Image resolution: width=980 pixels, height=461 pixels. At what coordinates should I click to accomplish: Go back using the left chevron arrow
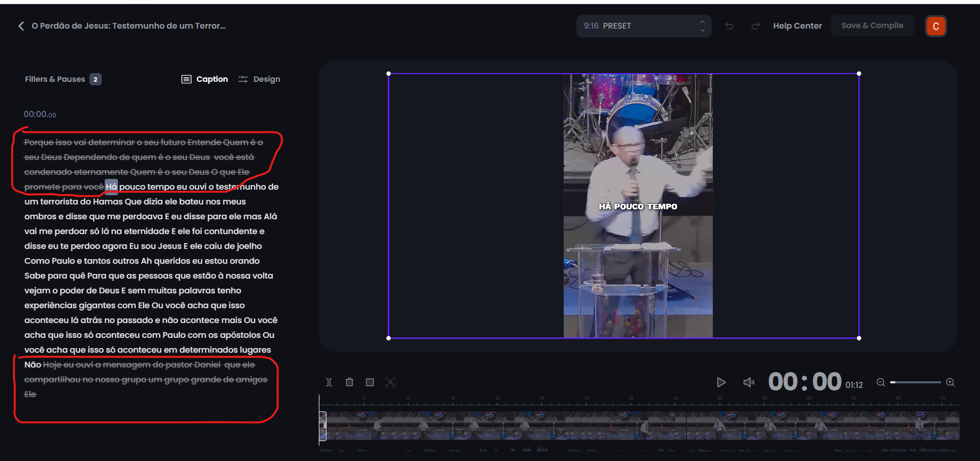[x=21, y=26]
